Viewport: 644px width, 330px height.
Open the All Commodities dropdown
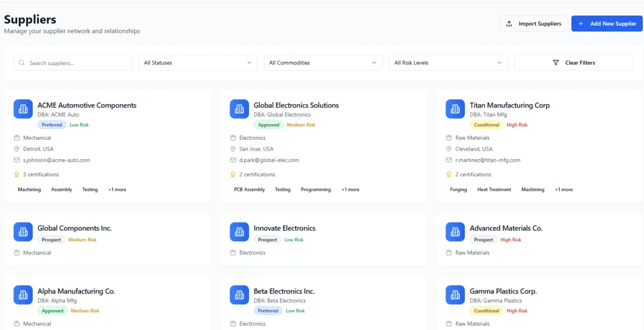[x=323, y=63]
